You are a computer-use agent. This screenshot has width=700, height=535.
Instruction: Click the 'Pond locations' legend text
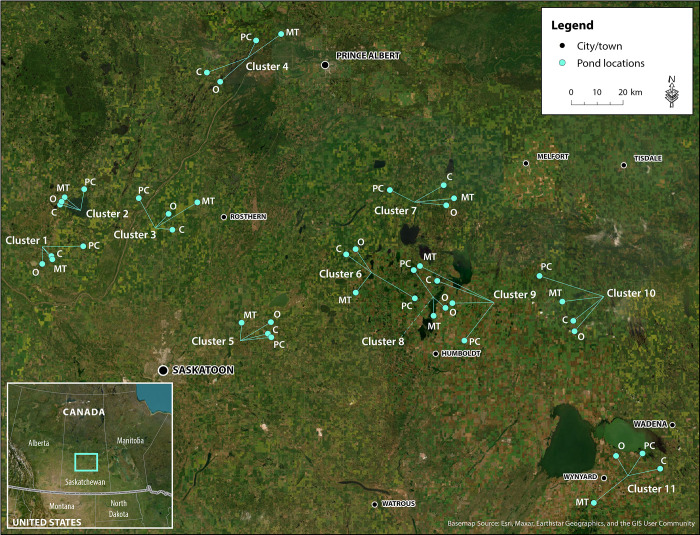point(611,63)
